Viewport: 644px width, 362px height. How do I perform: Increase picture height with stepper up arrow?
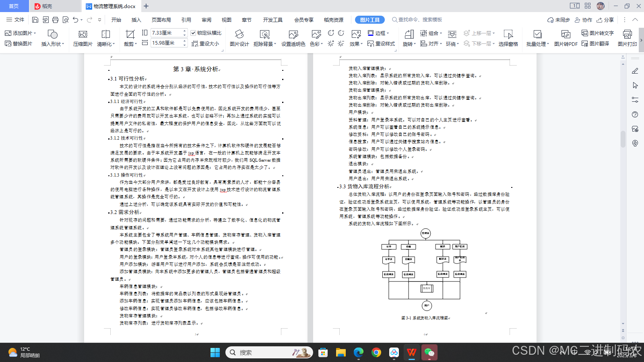point(185,31)
